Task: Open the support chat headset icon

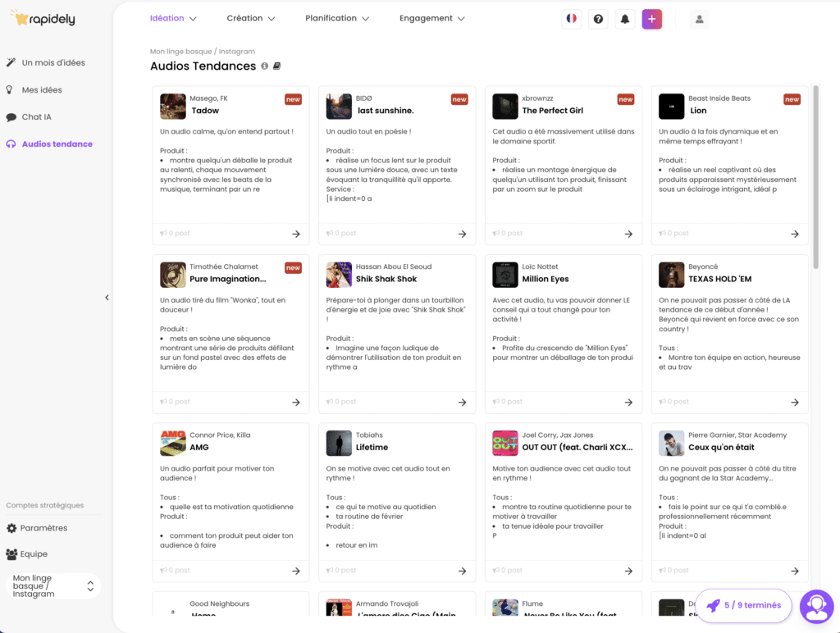Action: pos(815,607)
